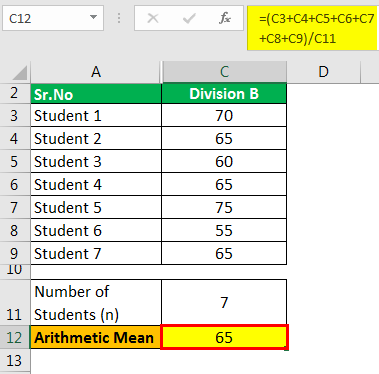Click the enter checkmark icon in formula bar
The image size is (379, 374).
(189, 18)
